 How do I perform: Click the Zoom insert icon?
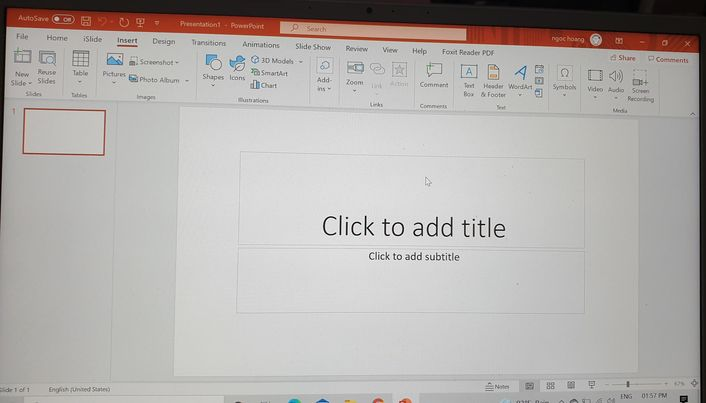[355, 68]
